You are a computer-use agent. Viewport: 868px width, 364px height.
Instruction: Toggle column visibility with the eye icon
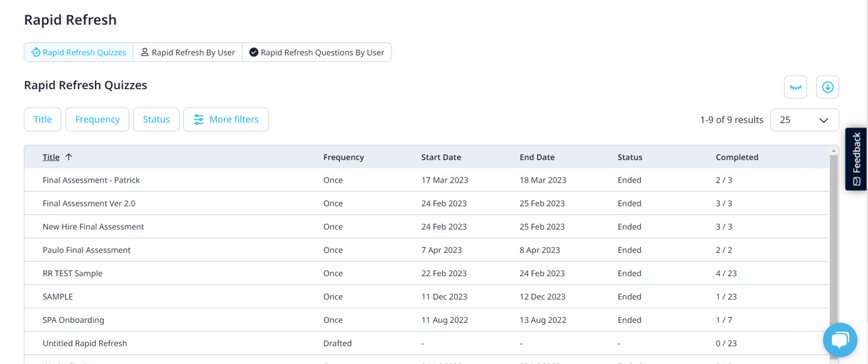click(795, 87)
